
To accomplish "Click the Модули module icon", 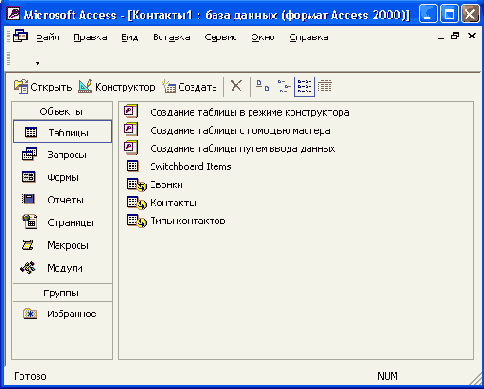I will click(28, 268).
